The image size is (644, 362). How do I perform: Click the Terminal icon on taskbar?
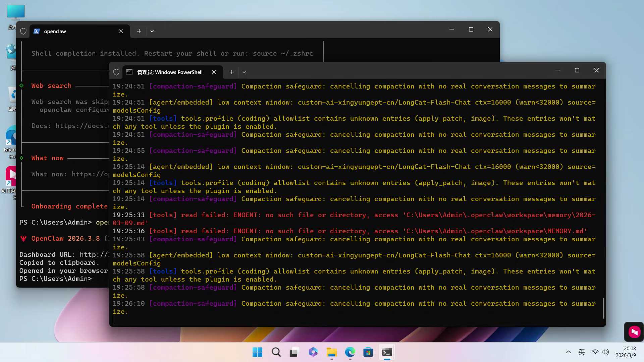click(x=387, y=352)
